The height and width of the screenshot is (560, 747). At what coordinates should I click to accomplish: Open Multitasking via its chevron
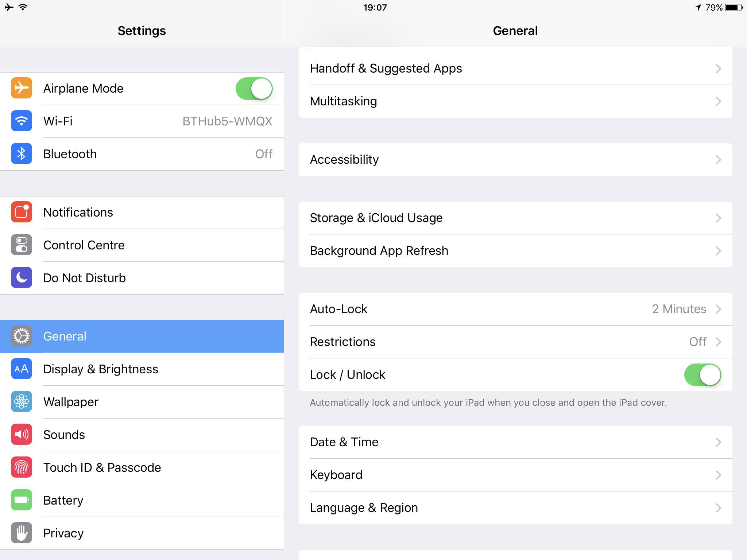pos(718,101)
